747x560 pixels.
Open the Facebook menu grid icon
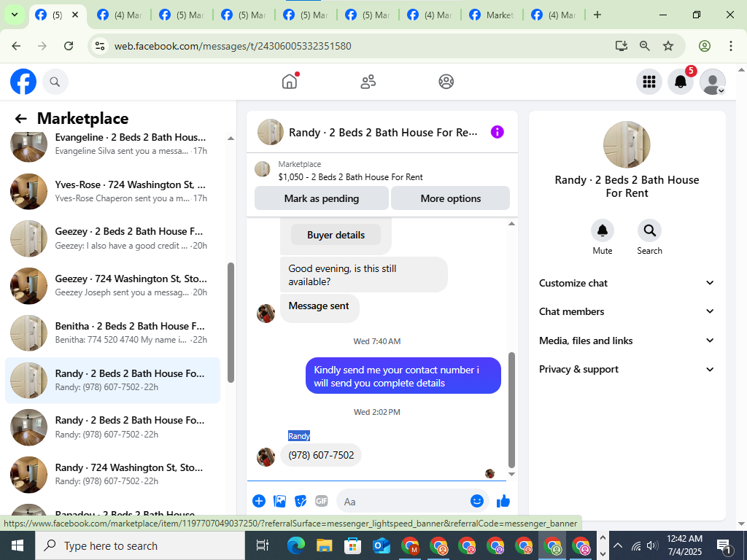[649, 82]
